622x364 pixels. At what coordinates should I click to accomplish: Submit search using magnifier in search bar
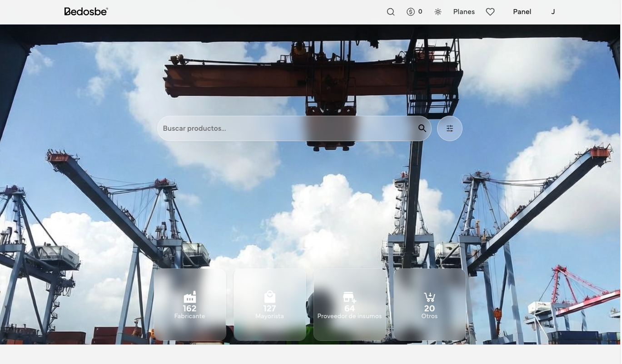coord(422,128)
